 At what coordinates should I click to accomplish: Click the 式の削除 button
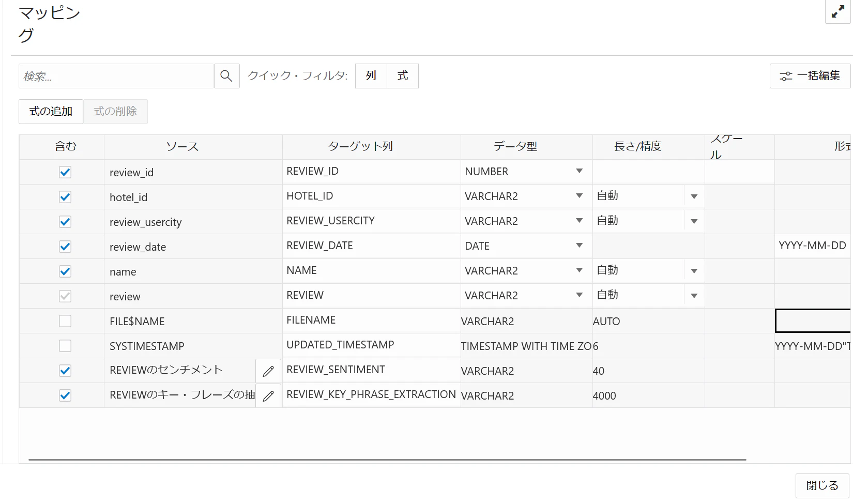coord(115,112)
